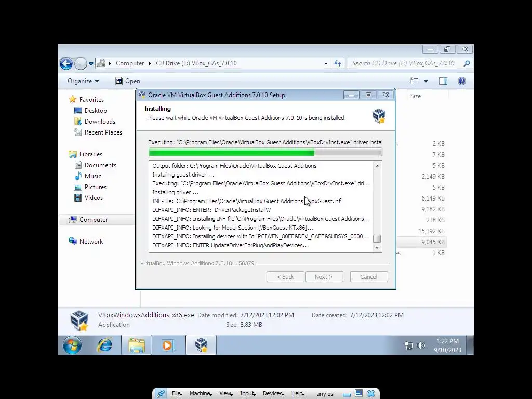The height and width of the screenshot is (399, 532).
Task: Click the Cancel button in setup dialog
Action: (369, 277)
